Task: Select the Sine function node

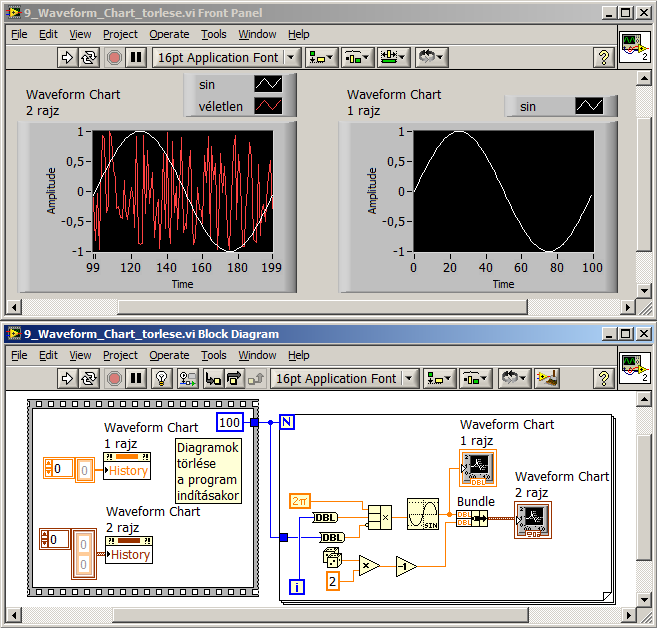Action: tap(423, 514)
